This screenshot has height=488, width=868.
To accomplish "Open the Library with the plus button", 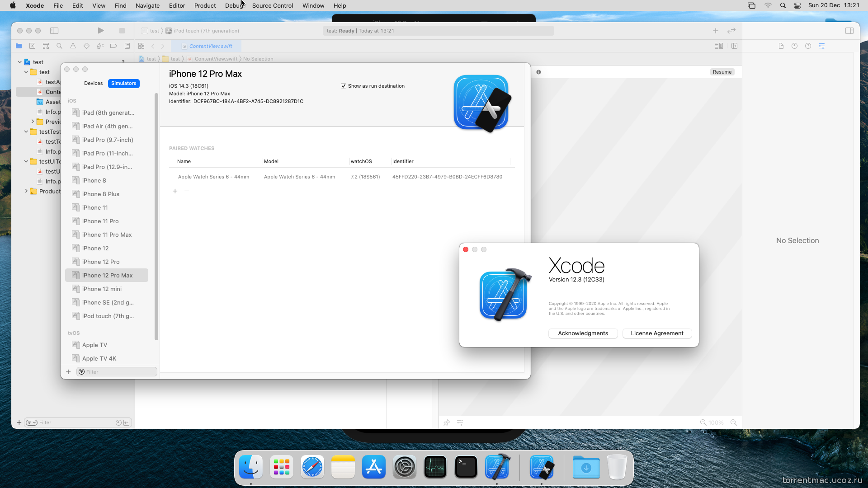I will [x=715, y=31].
